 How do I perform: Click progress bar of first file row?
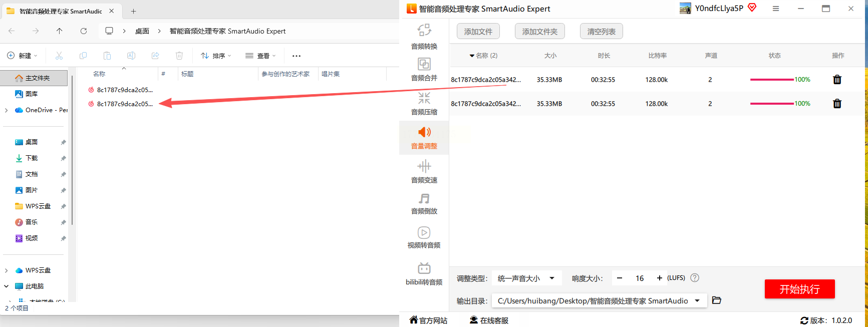click(772, 80)
